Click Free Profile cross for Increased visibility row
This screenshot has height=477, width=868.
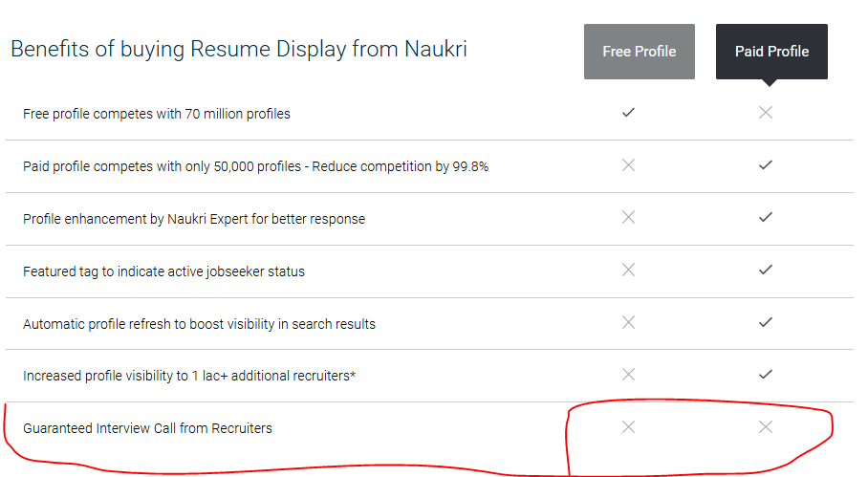coord(628,374)
